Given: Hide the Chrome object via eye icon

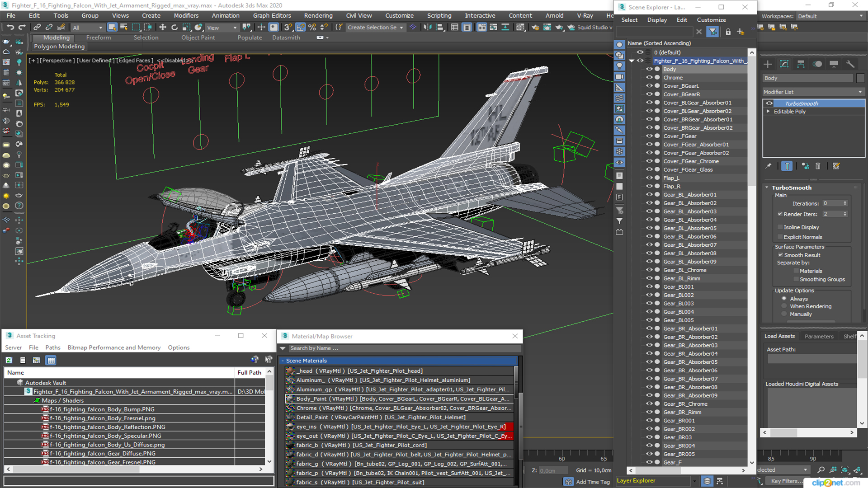Looking at the screenshot, I should 649,78.
